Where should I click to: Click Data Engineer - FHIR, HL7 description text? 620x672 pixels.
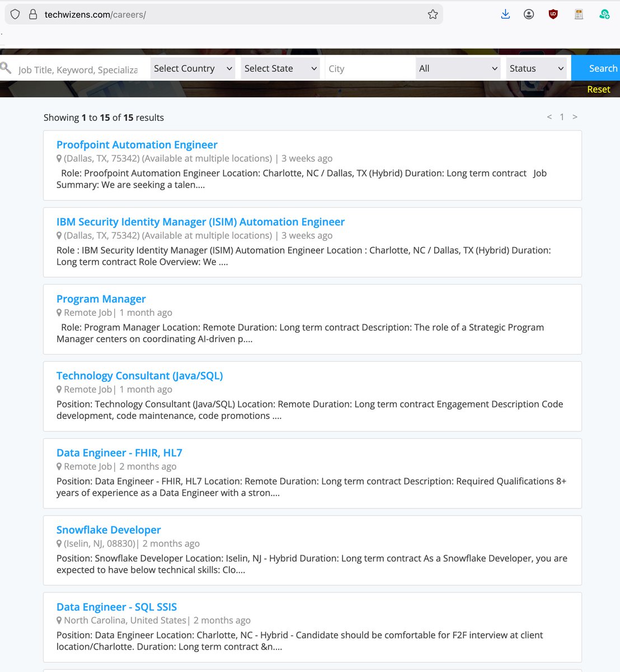311,487
